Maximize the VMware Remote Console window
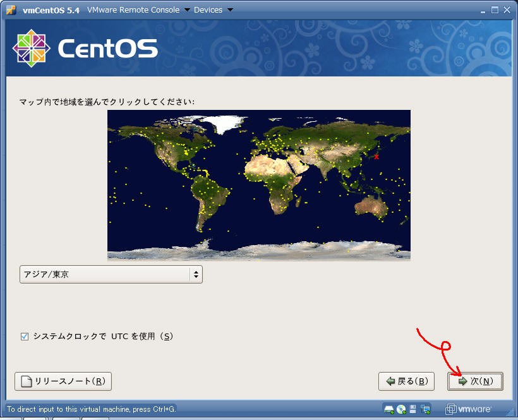 [495, 10]
